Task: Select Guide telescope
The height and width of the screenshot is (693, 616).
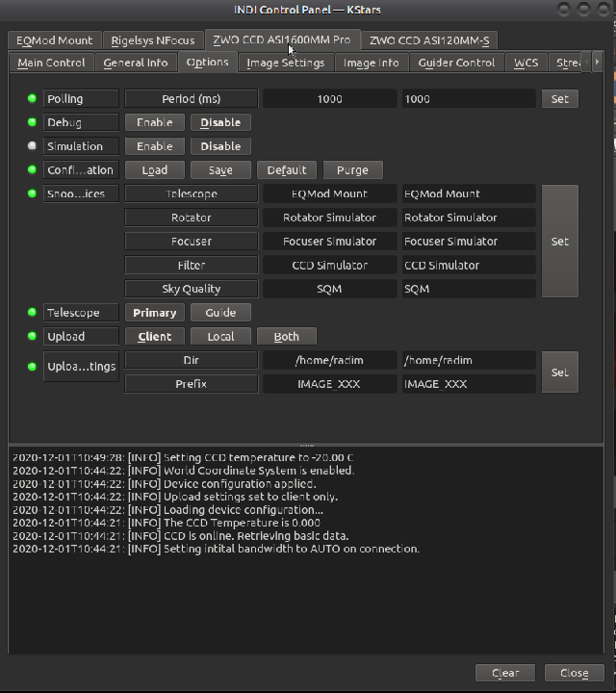Action: click(220, 313)
